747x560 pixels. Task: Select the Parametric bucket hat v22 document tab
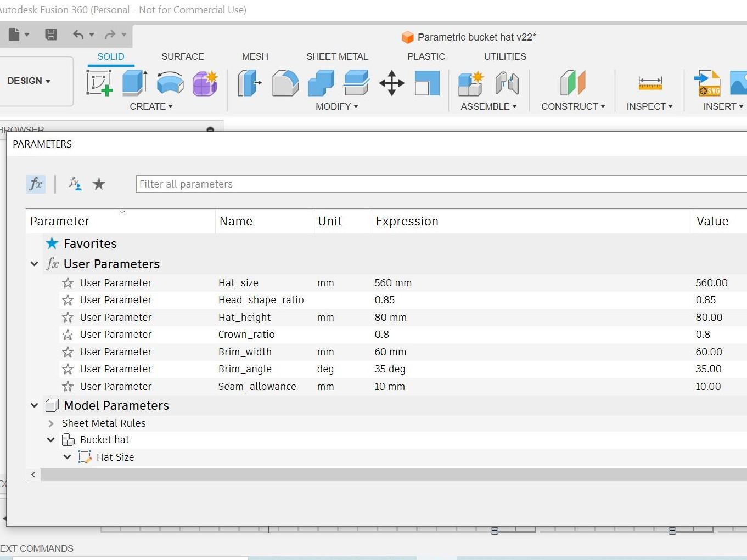[469, 37]
